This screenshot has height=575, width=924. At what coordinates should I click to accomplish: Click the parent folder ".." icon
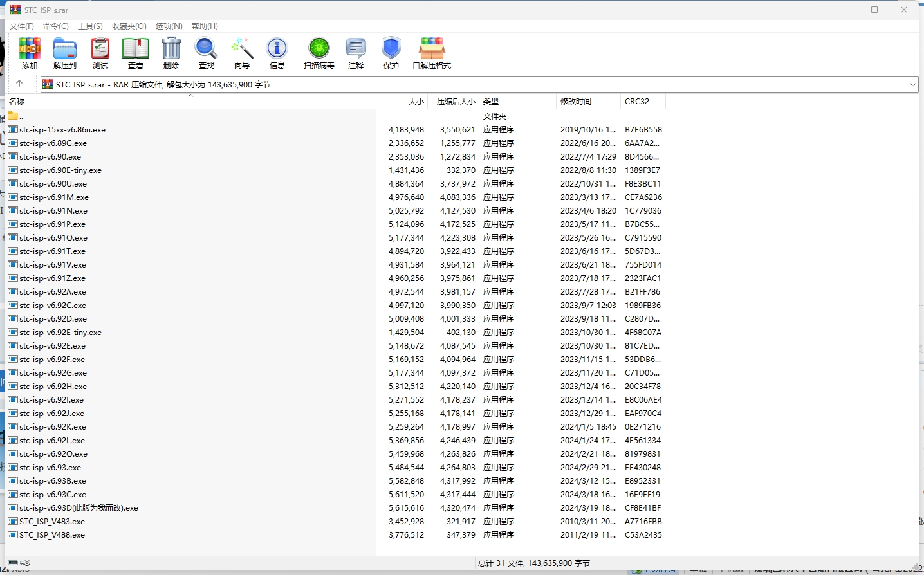click(x=13, y=116)
